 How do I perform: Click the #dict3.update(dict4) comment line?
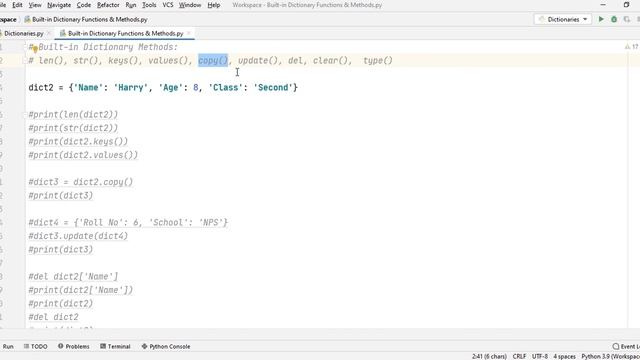(78, 236)
